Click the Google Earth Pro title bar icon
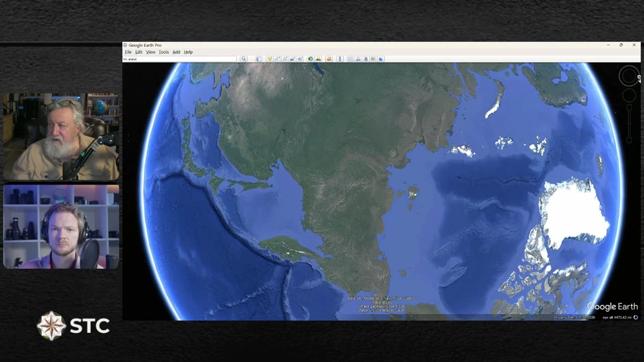This screenshot has width=644, height=362. (x=125, y=45)
